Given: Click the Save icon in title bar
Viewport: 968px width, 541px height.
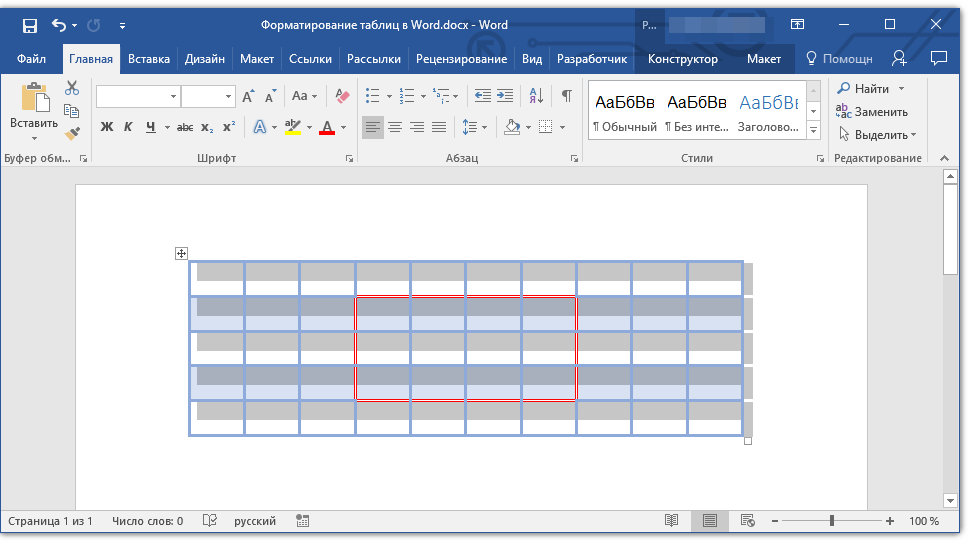Looking at the screenshot, I should tap(30, 25).
